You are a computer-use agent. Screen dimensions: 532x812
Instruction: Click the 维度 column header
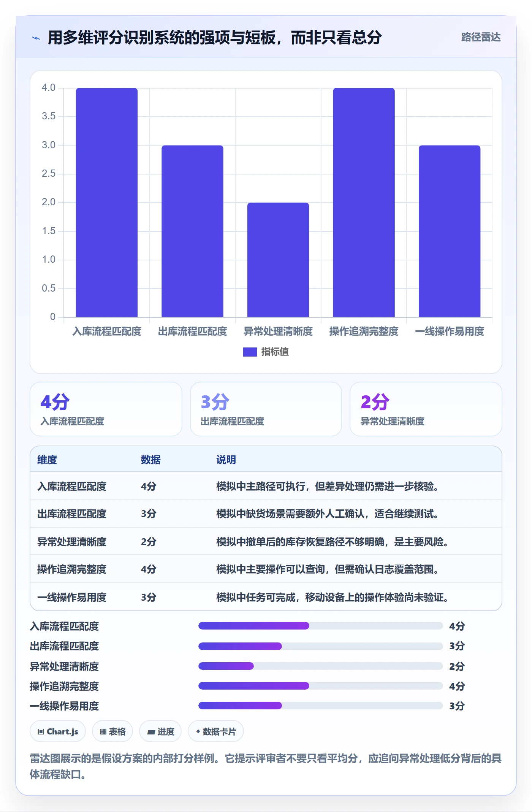[x=47, y=460]
